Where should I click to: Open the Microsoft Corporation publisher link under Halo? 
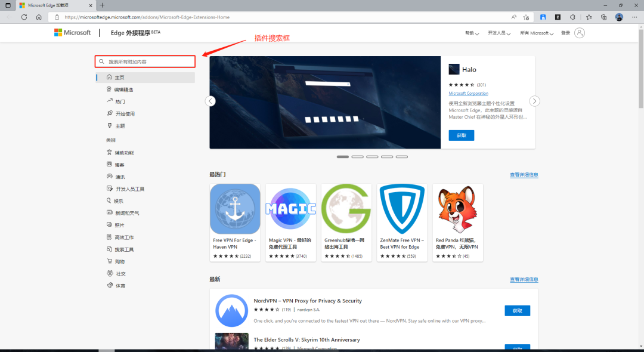pos(468,94)
